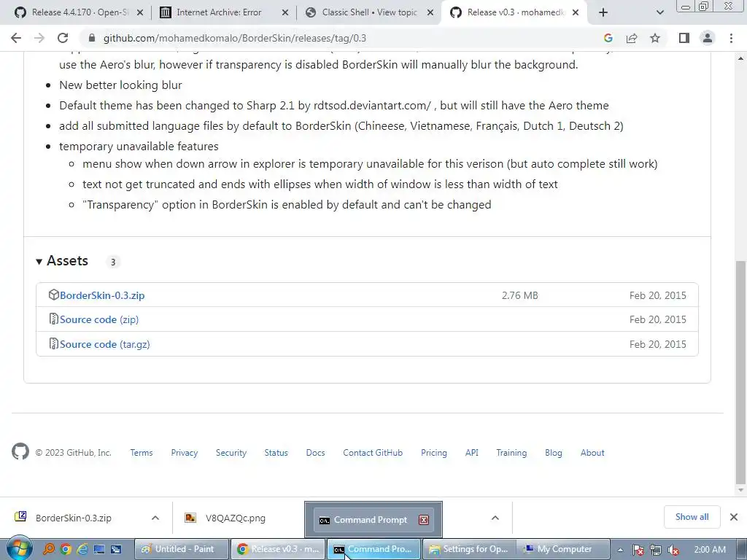The height and width of the screenshot is (560, 747).
Task: Click the forward navigation arrow
Action: pyautogui.click(x=39, y=38)
